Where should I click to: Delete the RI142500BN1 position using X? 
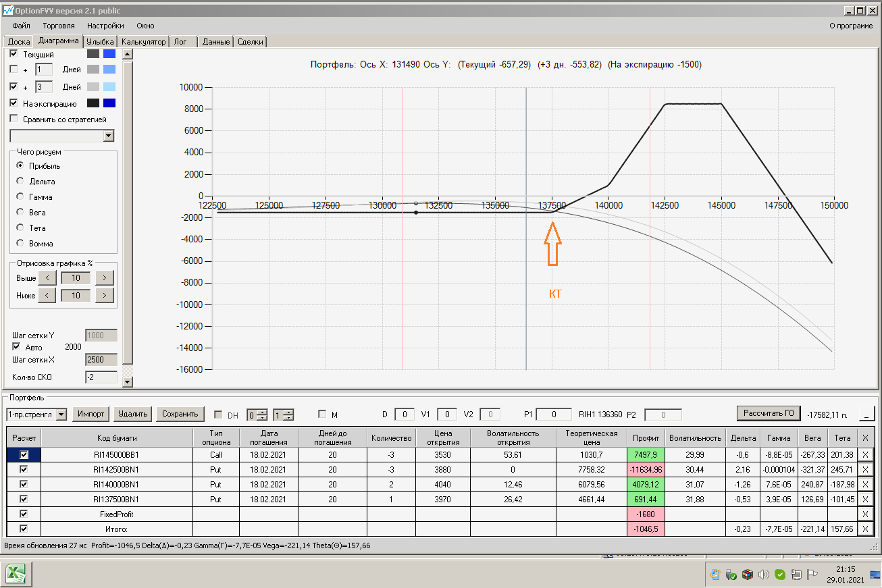[865, 469]
